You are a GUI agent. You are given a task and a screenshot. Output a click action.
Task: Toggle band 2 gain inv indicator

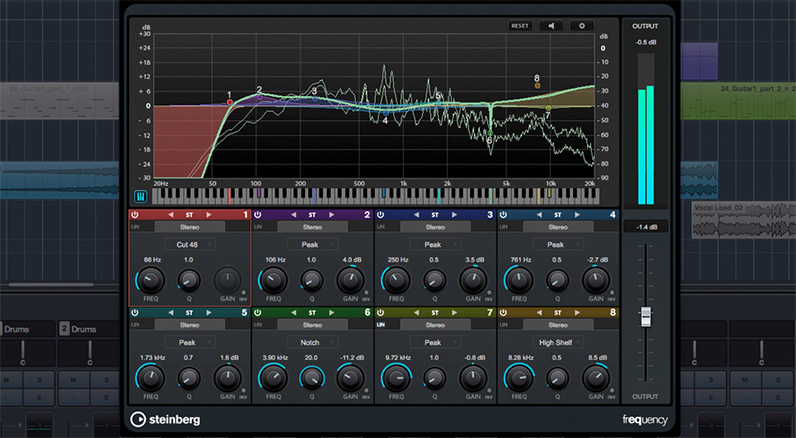pyautogui.click(x=366, y=293)
